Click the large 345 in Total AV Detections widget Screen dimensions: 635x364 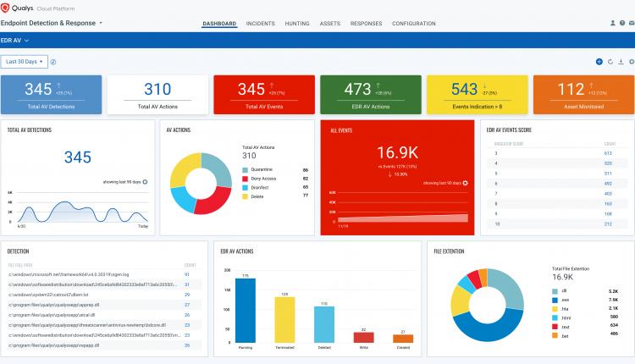click(x=78, y=157)
